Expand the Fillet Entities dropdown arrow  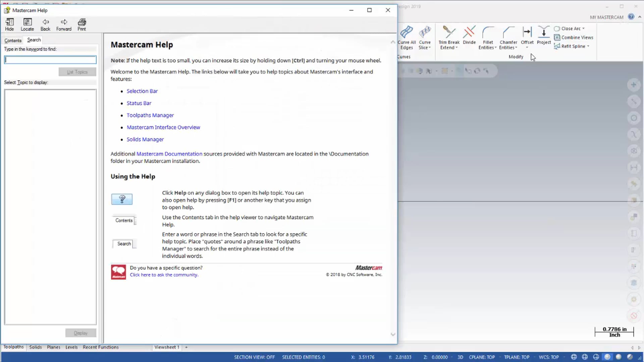pos(495,48)
